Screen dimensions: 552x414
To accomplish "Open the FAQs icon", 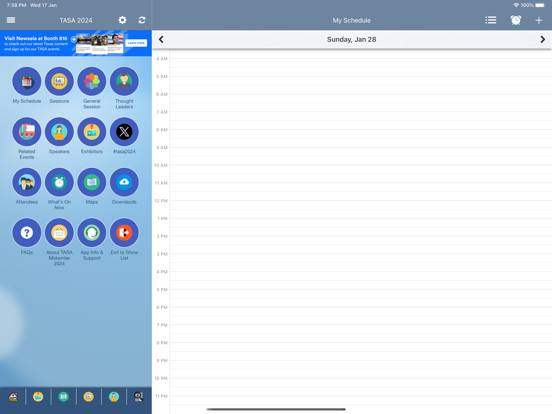I will point(27,232).
